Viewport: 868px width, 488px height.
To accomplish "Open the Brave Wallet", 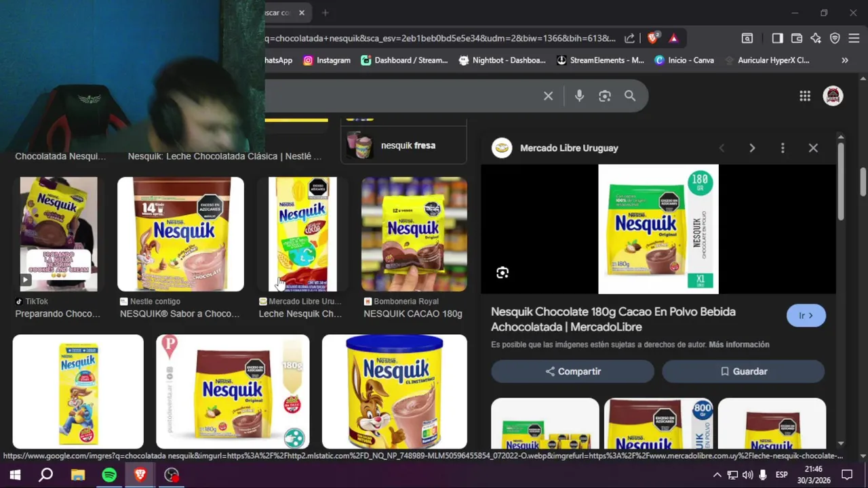I will 797,38.
